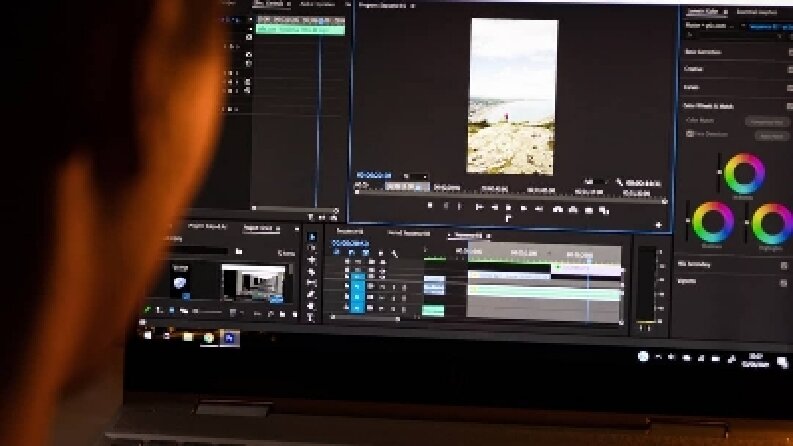Toggle the Vignette checkbox

tap(784, 283)
